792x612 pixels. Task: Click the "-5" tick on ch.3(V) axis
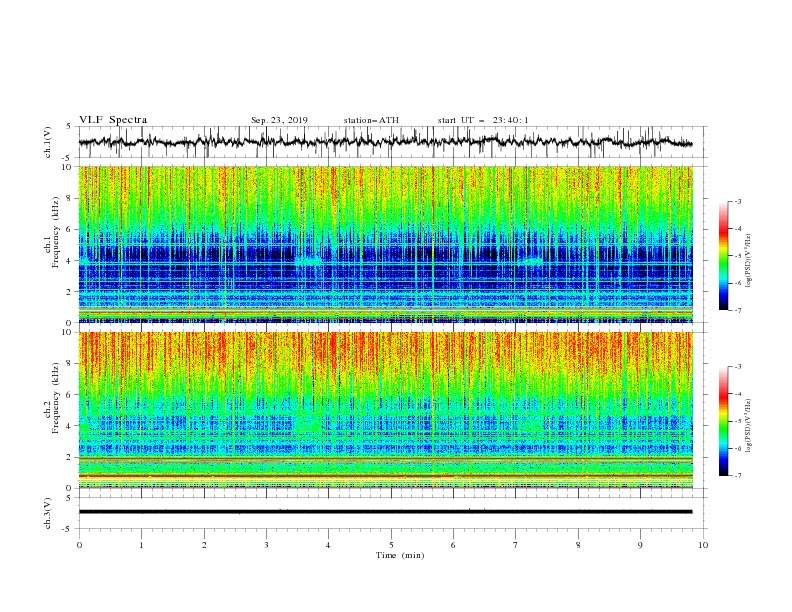68,529
